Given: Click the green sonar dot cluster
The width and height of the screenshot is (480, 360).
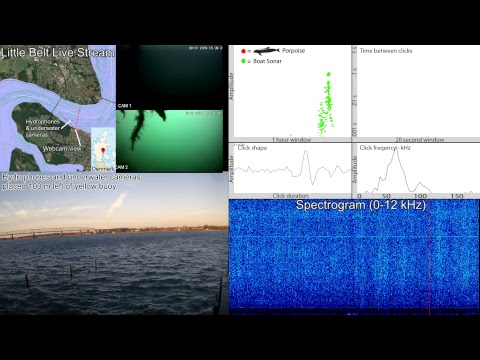Looking at the screenshot, I should (x=326, y=105).
